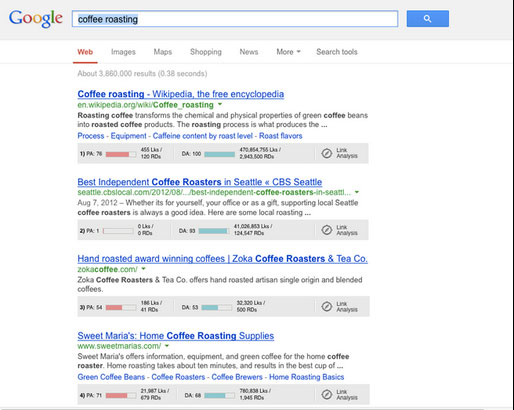
Task: Switch to the Images tab
Action: tap(123, 52)
